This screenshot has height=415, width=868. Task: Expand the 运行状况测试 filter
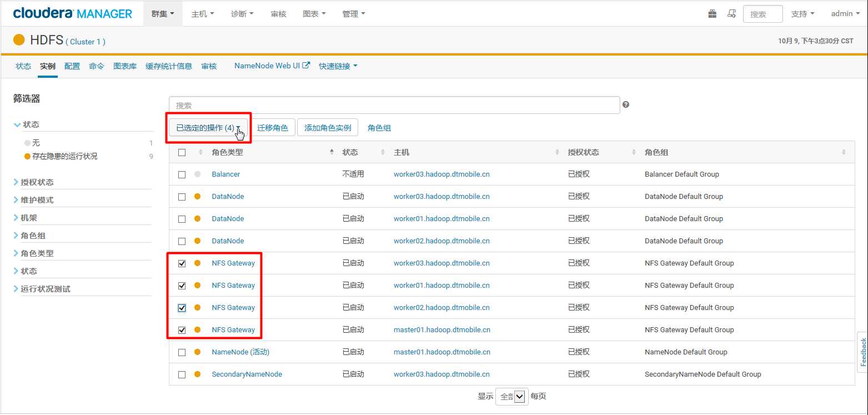coord(46,289)
